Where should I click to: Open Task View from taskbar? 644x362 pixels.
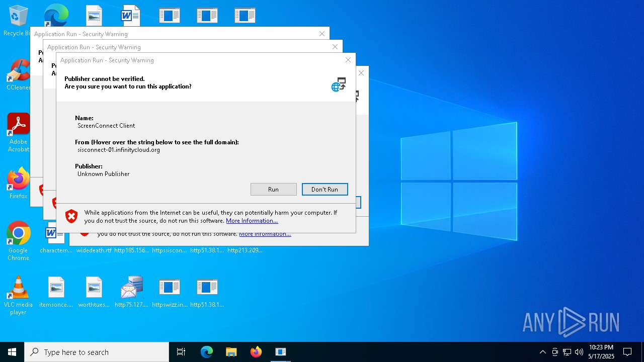[181, 352]
